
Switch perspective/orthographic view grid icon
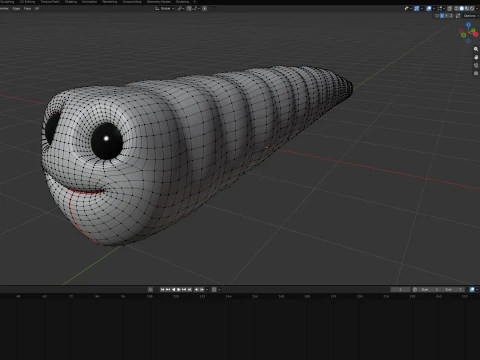click(476, 73)
